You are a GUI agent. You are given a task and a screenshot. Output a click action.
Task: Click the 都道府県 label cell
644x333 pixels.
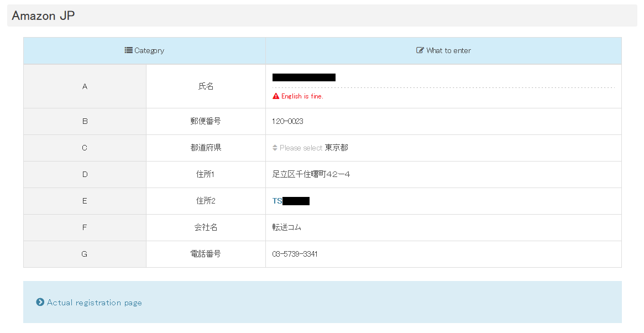(x=206, y=148)
